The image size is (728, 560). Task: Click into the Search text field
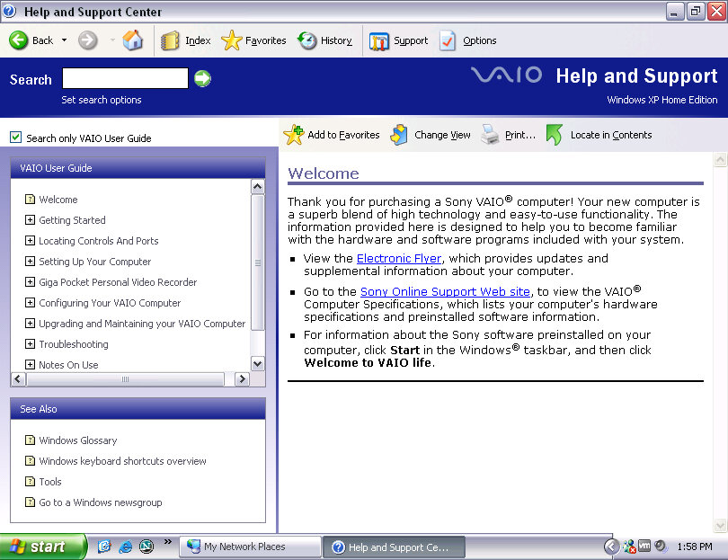[125, 79]
